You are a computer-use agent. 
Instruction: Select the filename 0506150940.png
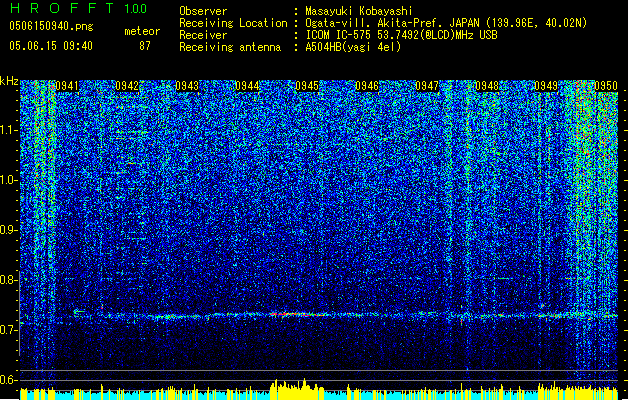pos(51,26)
